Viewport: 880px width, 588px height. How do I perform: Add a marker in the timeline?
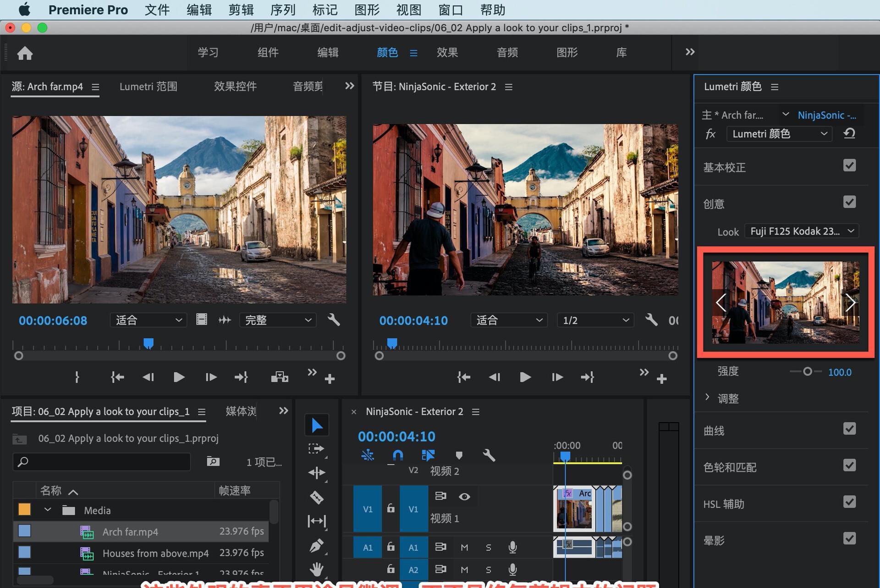pos(459,455)
